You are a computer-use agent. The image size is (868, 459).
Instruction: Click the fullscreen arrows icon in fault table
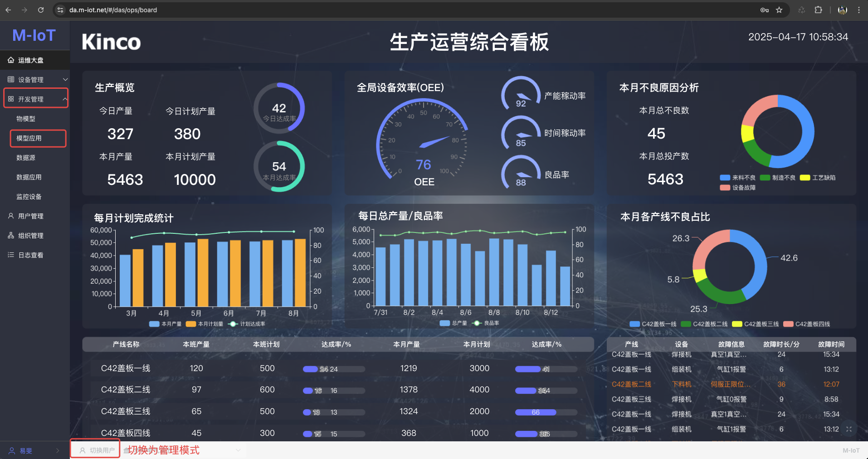(849, 429)
